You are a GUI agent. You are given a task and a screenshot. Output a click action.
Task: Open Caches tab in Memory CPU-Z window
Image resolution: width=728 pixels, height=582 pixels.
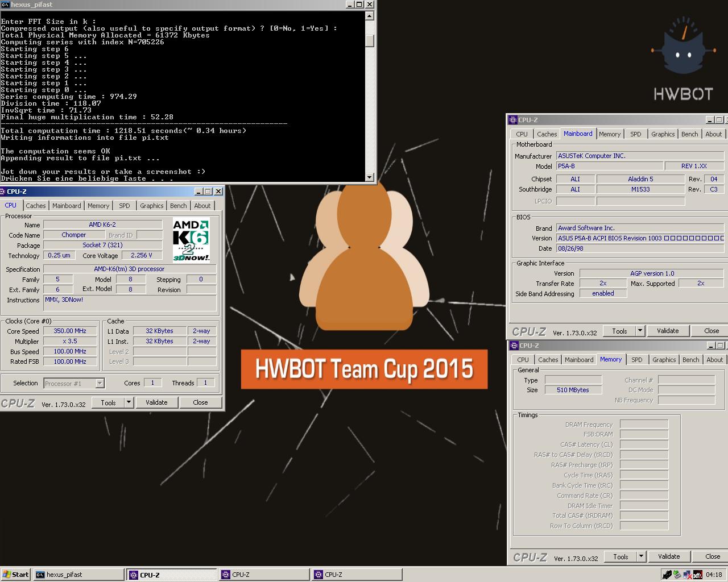[548, 360]
